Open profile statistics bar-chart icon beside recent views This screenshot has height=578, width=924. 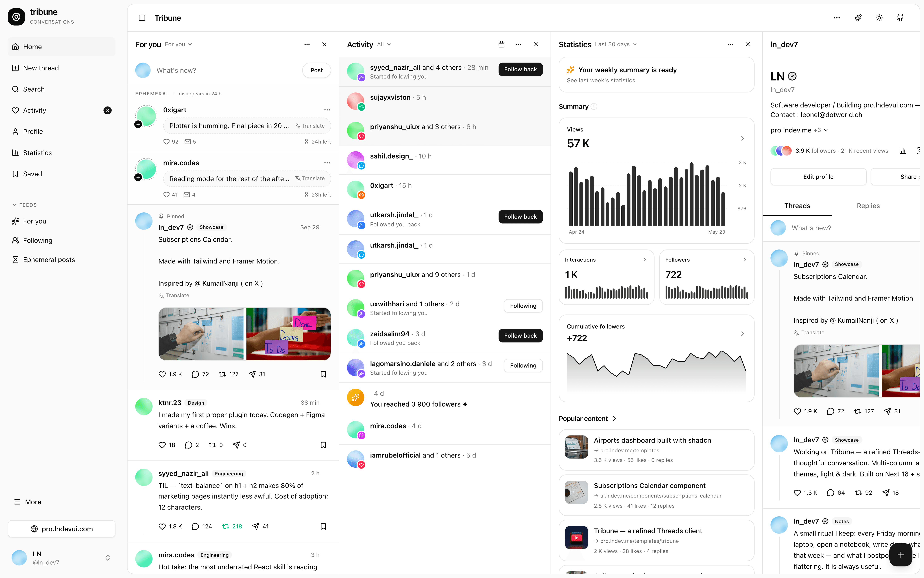tap(903, 151)
